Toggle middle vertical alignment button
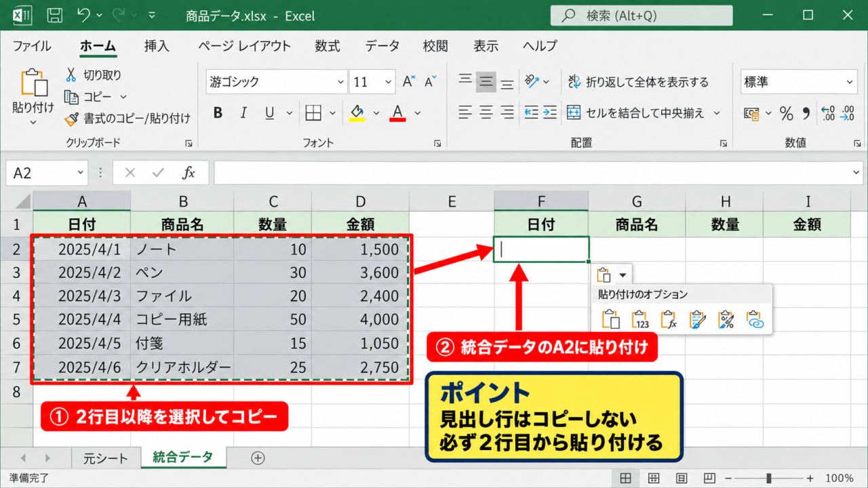The height and width of the screenshot is (488, 868). (486, 82)
